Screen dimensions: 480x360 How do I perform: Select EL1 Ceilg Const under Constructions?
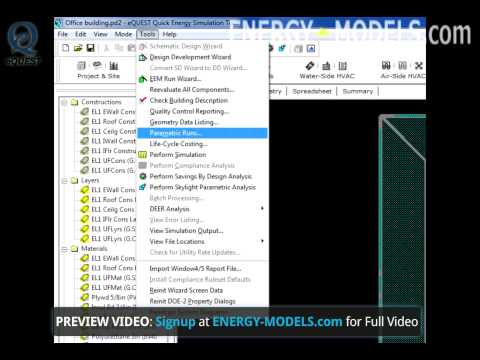click(x=113, y=131)
